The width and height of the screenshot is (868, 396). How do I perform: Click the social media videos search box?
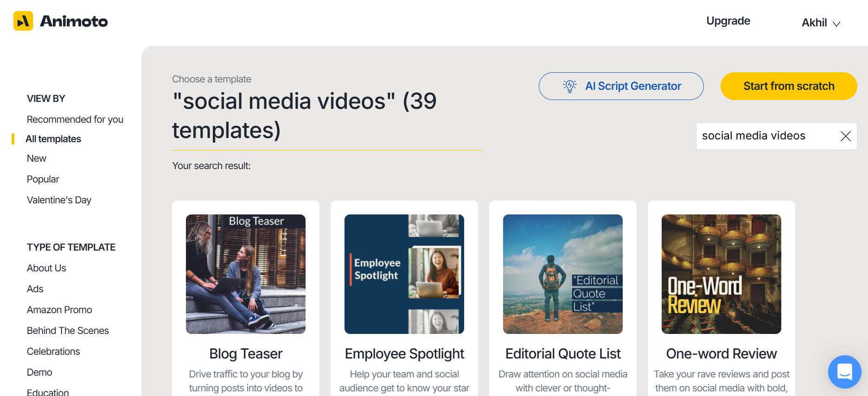point(765,136)
